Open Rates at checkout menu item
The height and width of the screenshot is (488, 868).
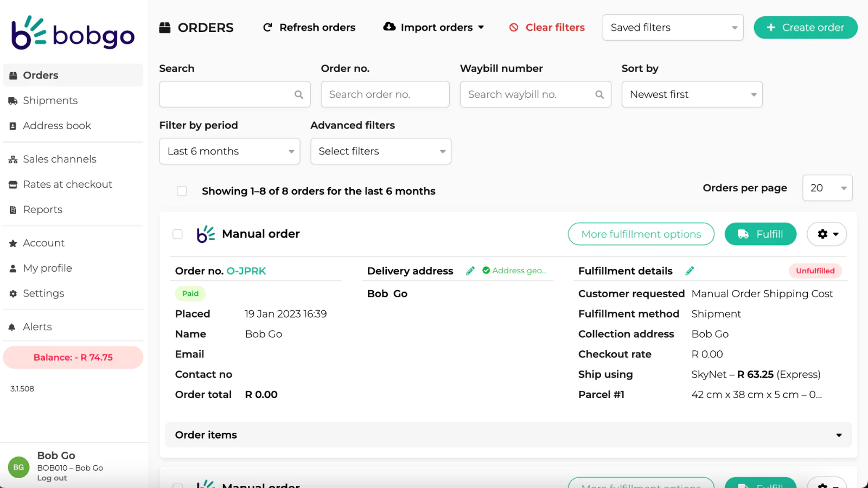67,184
